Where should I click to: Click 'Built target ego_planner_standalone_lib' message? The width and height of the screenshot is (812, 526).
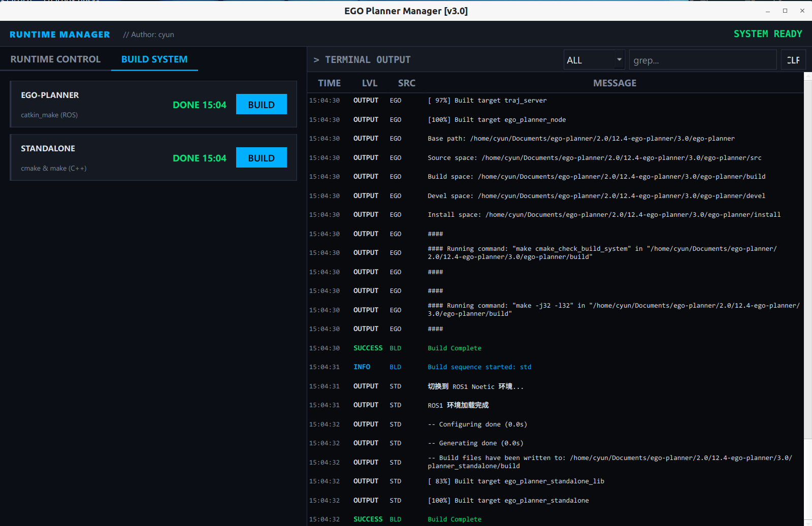[x=516, y=481]
